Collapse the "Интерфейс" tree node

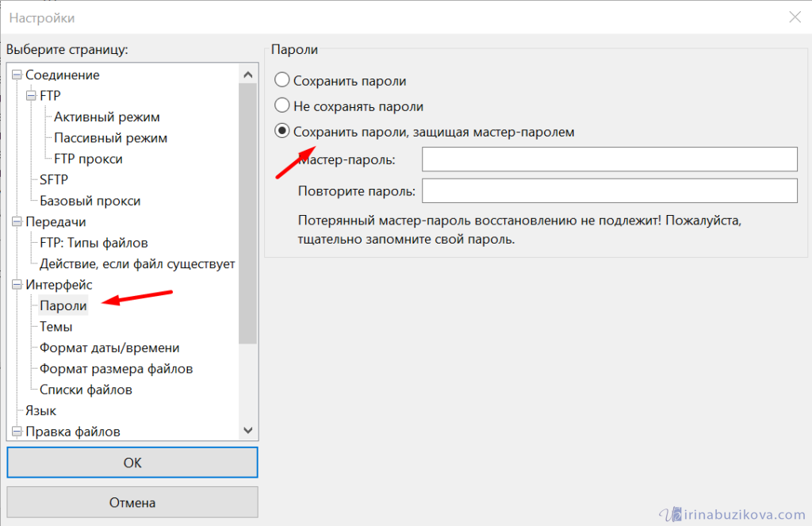17,285
